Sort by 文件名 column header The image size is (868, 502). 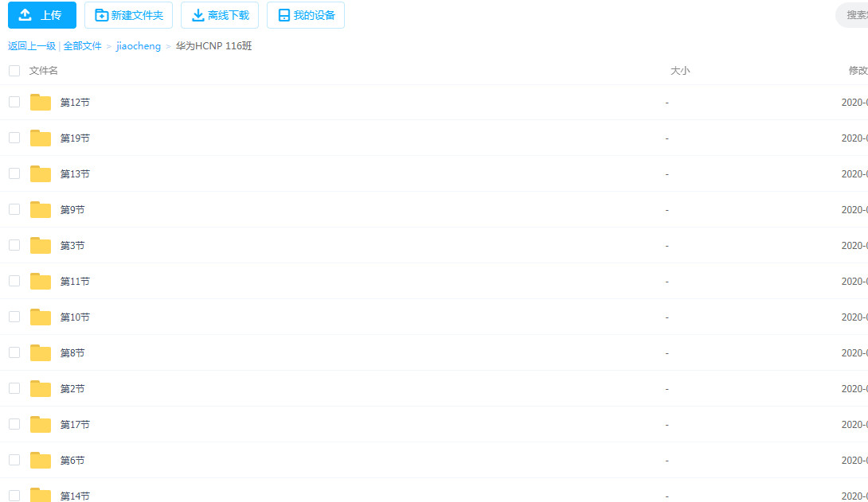pos(43,71)
